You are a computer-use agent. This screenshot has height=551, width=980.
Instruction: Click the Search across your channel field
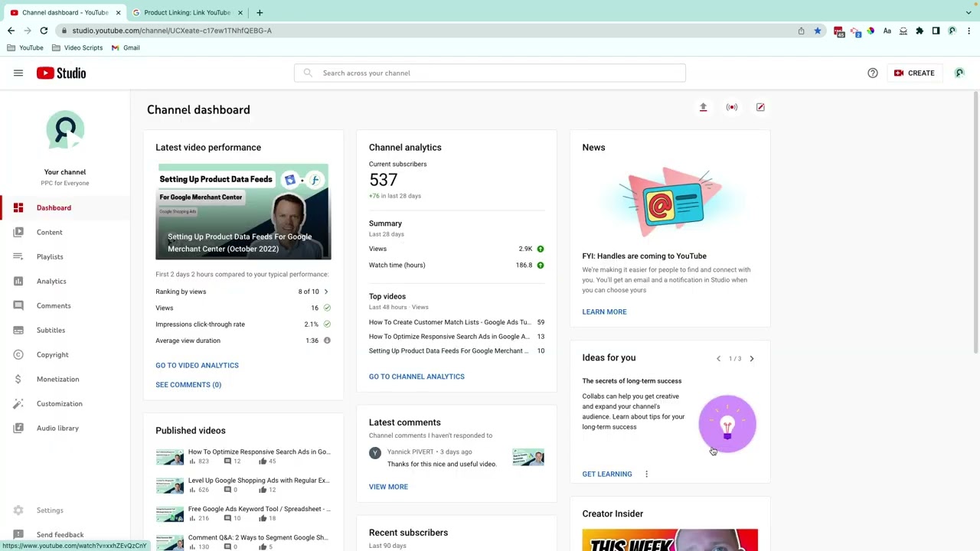tap(490, 73)
